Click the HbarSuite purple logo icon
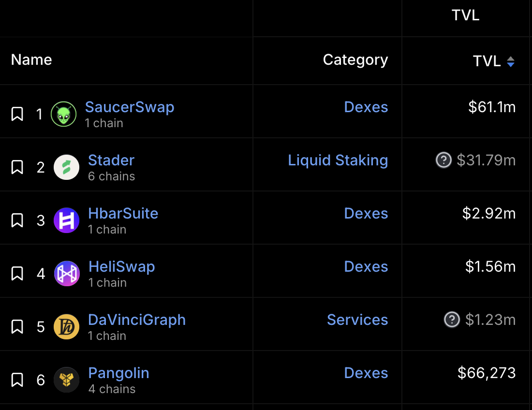This screenshot has height=410, width=532. coord(66,220)
